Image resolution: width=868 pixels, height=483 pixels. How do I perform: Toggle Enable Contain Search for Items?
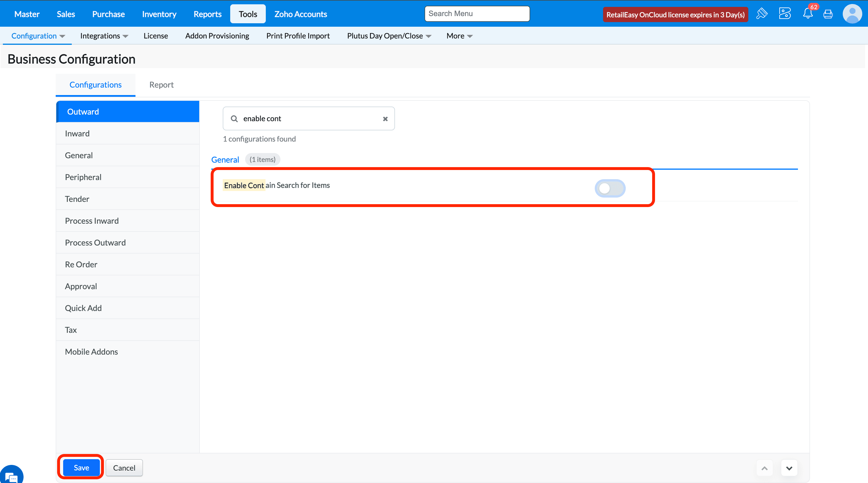click(610, 188)
